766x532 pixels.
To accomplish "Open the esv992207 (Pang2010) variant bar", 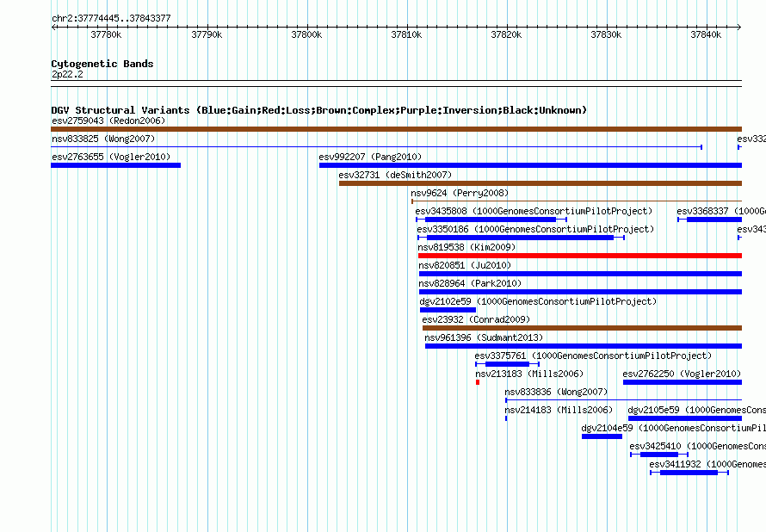I will (530, 165).
